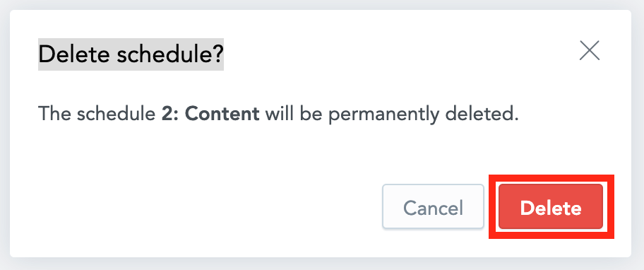Image resolution: width=644 pixels, height=270 pixels.
Task: Confirm deletion with the red Delete button
Action: pos(551,206)
